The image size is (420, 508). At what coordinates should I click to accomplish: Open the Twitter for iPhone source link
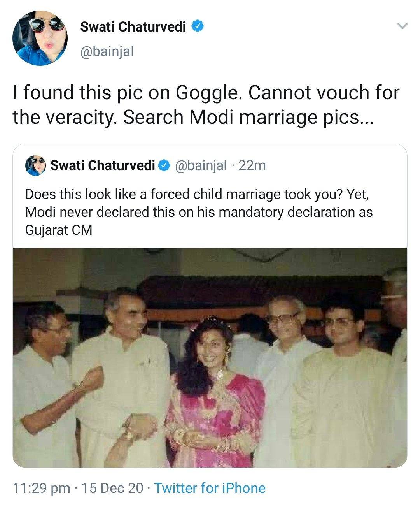(x=210, y=488)
